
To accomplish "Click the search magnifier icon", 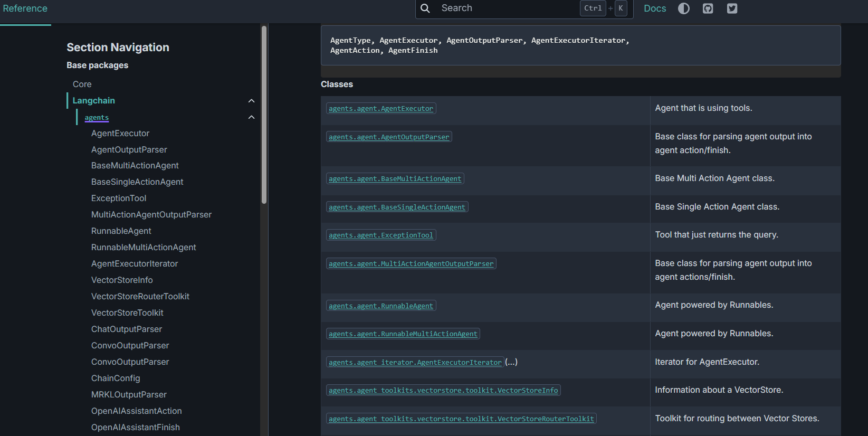I will [425, 8].
